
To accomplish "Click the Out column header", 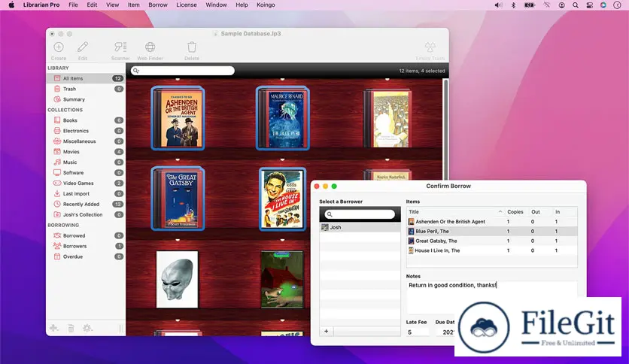I will (x=536, y=211).
